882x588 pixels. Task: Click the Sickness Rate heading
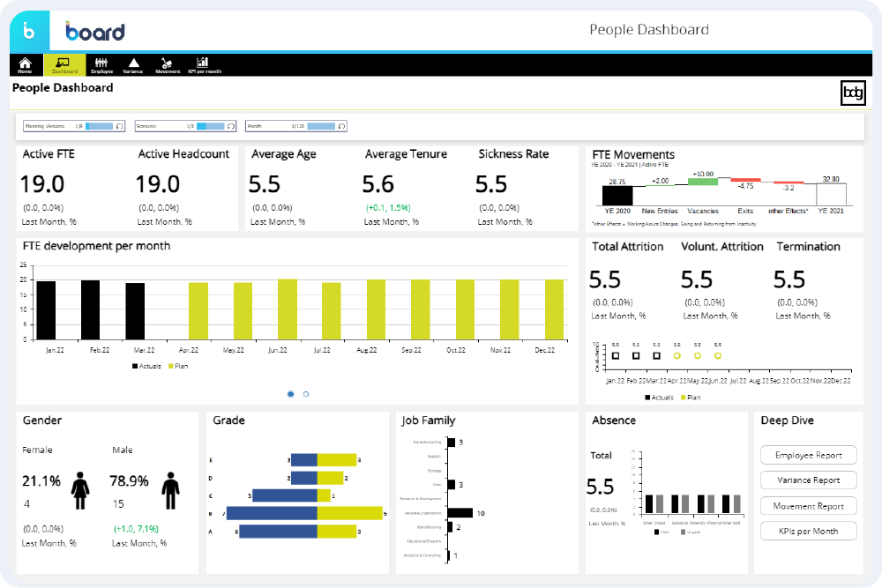click(x=513, y=154)
